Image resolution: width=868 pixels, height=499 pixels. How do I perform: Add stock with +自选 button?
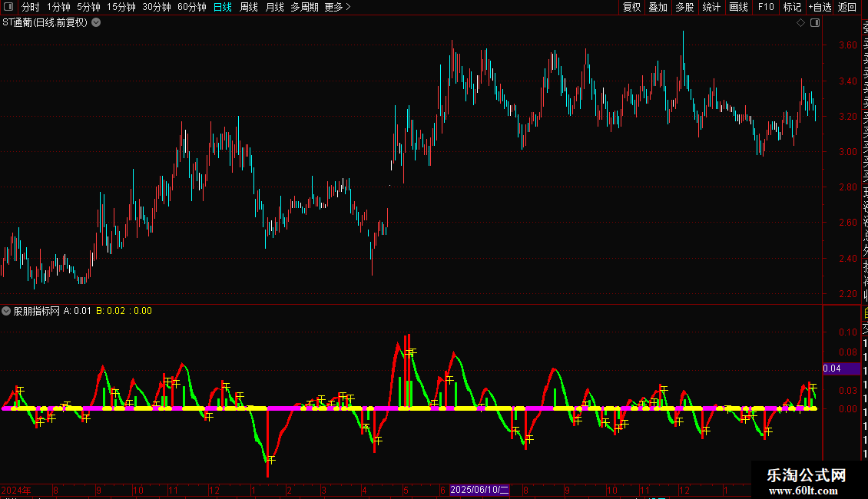point(820,7)
